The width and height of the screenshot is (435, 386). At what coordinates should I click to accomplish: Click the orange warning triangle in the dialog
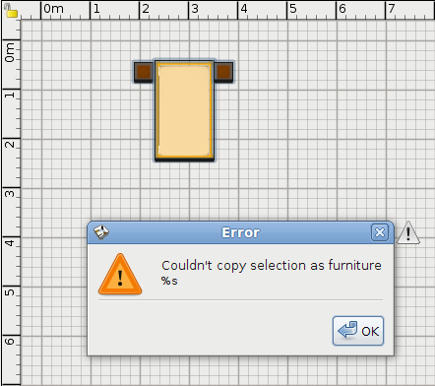[120, 275]
